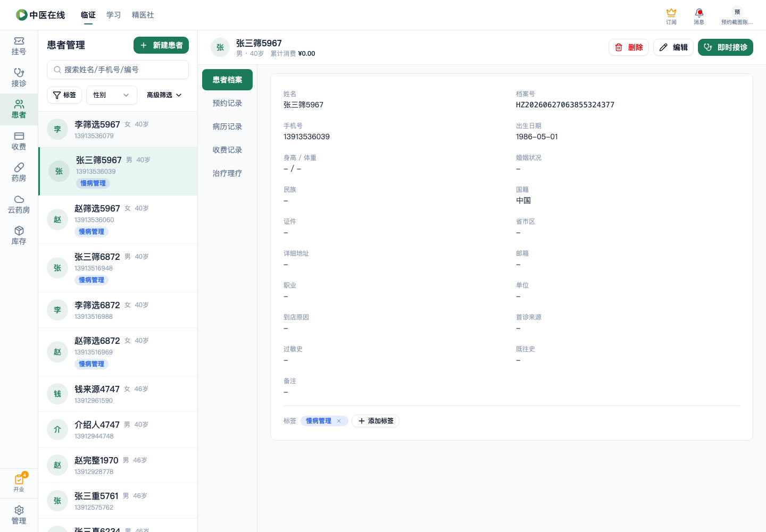The height and width of the screenshot is (532, 766).
Task: Switch to the 精医社 top tab
Action: pyautogui.click(x=143, y=15)
